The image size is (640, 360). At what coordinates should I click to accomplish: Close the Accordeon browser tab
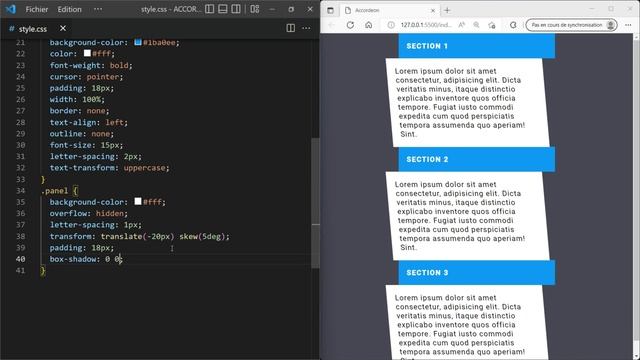[433, 10]
